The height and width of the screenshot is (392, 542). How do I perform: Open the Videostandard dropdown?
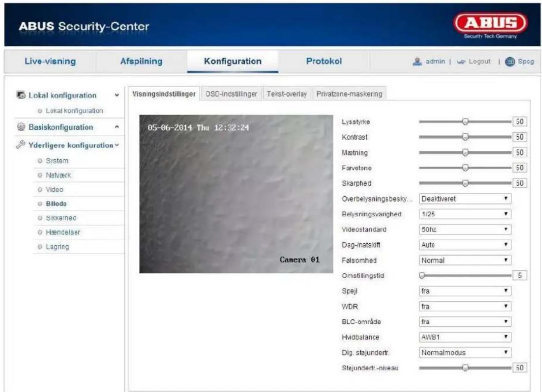(464, 230)
